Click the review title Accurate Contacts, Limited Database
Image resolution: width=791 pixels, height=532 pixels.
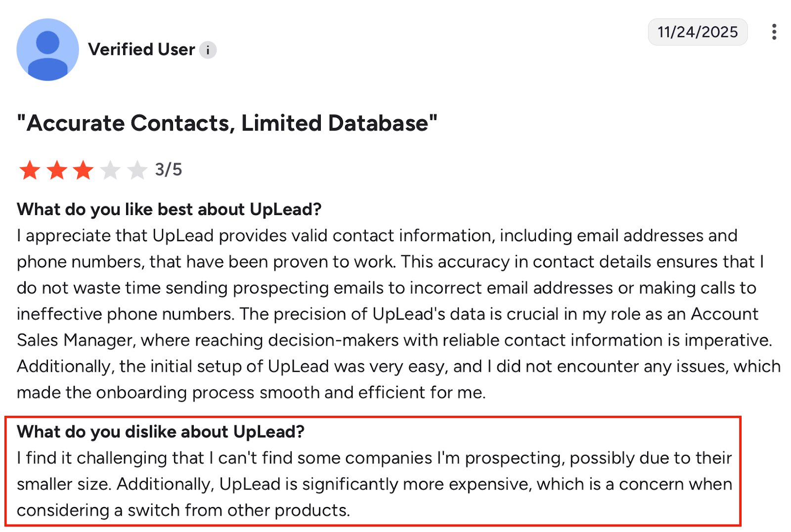(x=226, y=123)
